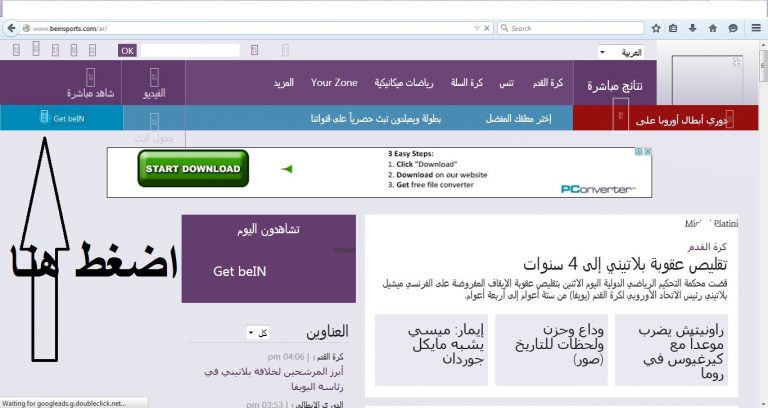Click the تشاهدون اليوم heading

[268, 229]
